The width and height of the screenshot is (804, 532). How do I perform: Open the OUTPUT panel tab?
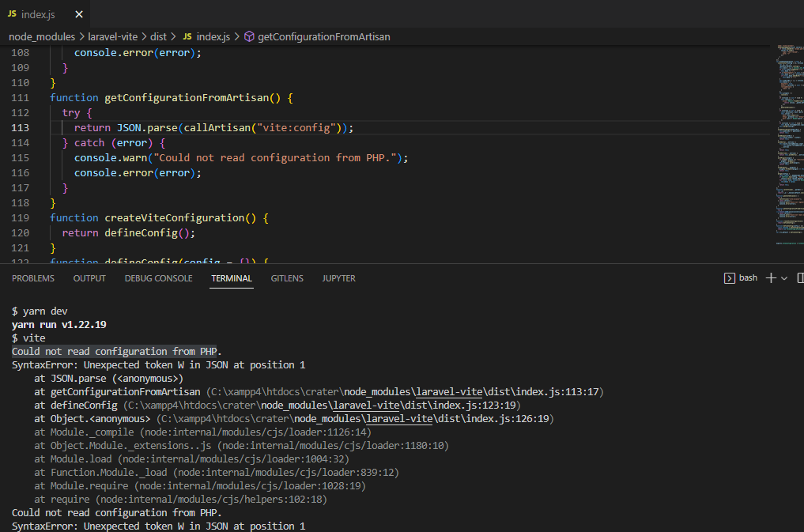pos(89,278)
